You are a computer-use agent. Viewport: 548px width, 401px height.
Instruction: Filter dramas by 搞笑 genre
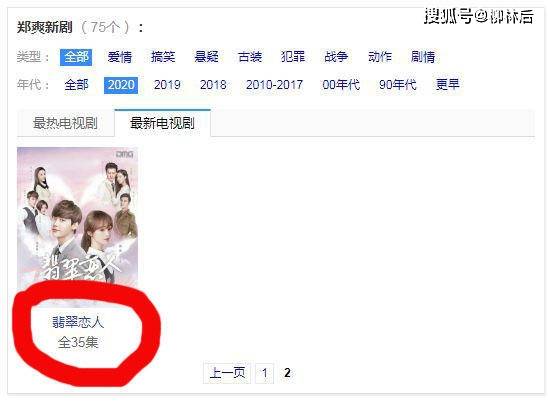(x=163, y=57)
